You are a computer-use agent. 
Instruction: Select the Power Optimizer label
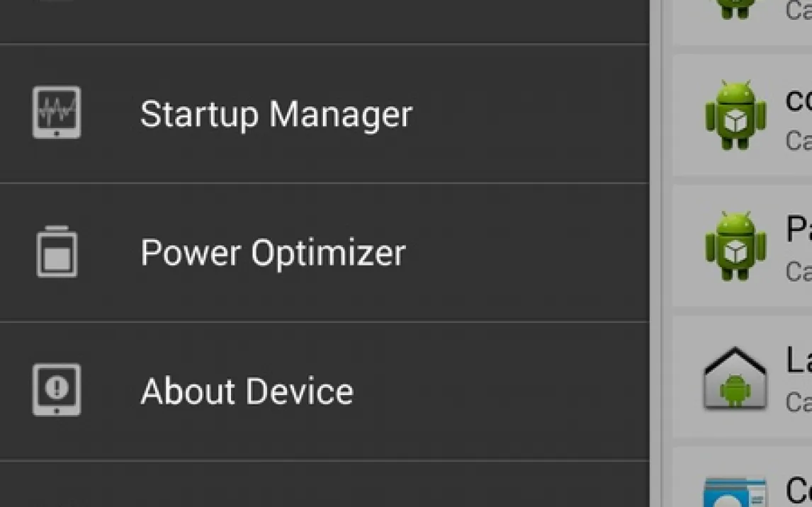tap(273, 253)
